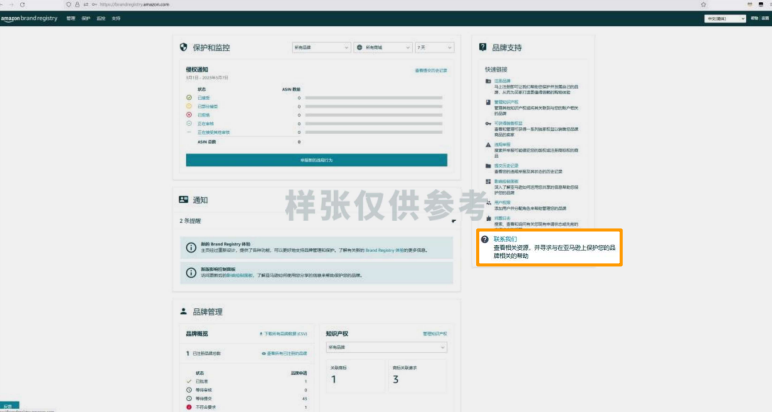
Task: Open the 用户权限 quick link
Action: (x=502, y=202)
